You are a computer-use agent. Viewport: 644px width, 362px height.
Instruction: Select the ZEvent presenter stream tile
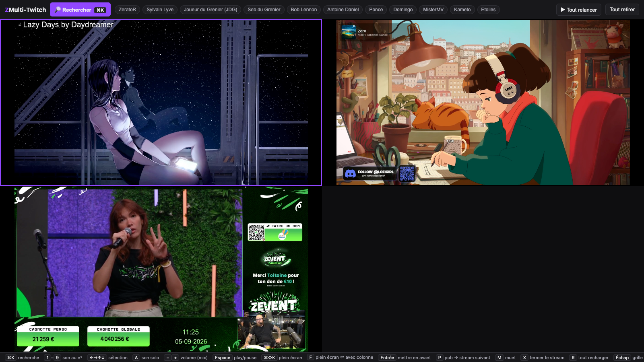click(x=161, y=269)
